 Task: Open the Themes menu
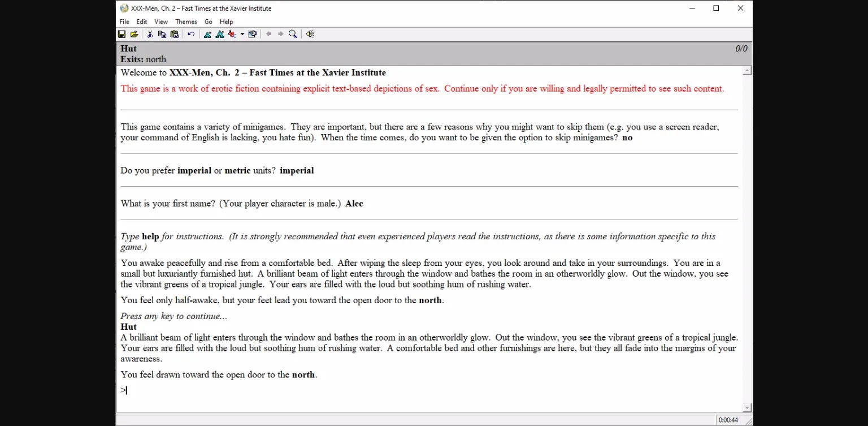pos(186,21)
